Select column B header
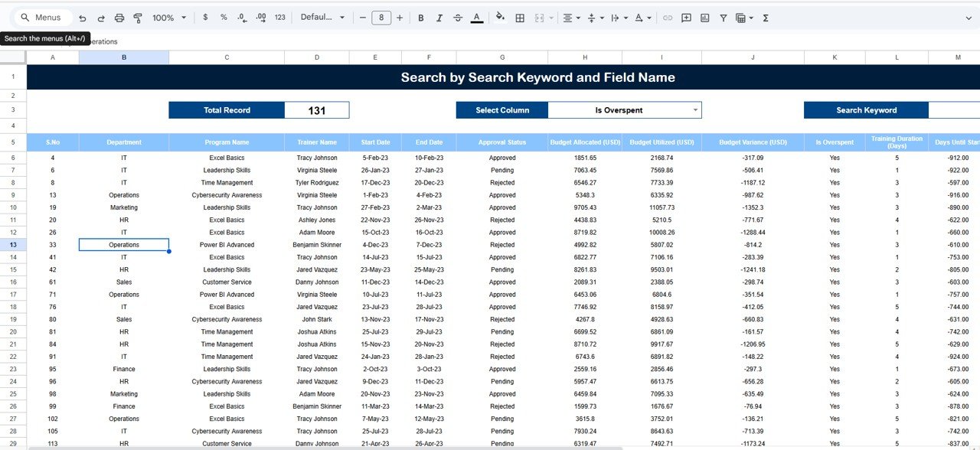This screenshot has height=450, width=980. pos(123,57)
